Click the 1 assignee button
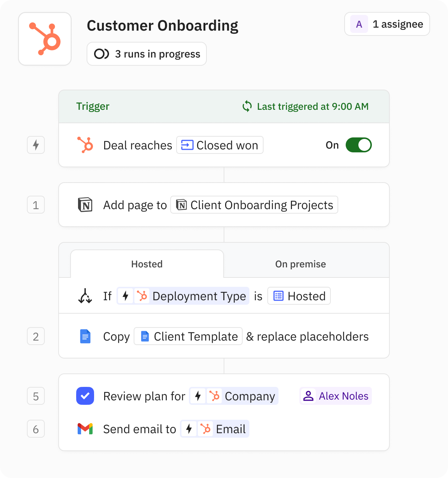Viewport: 448px width, 478px height. click(x=387, y=24)
